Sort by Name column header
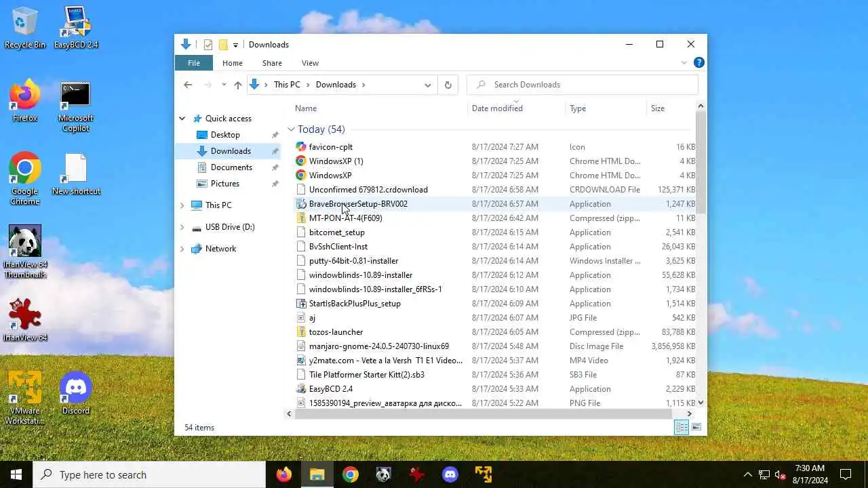Viewport: 868px width, 488px height. (x=380, y=108)
